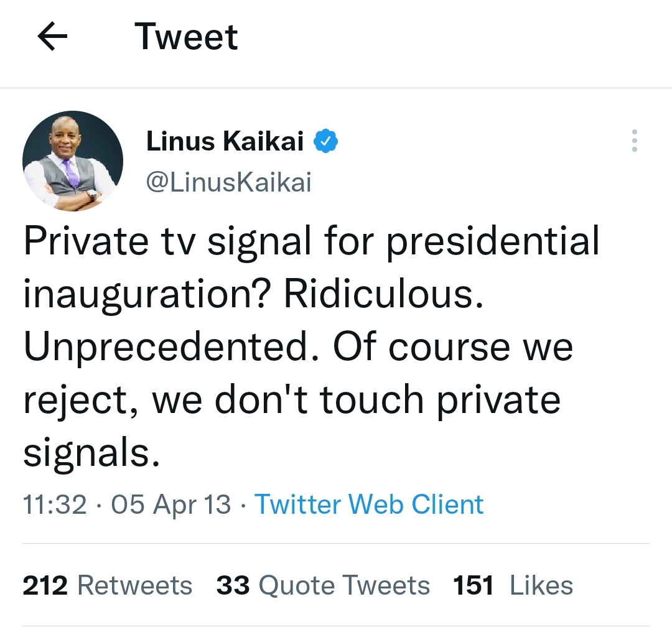Click 'Private tv signal' at tweet start

coord(166,242)
